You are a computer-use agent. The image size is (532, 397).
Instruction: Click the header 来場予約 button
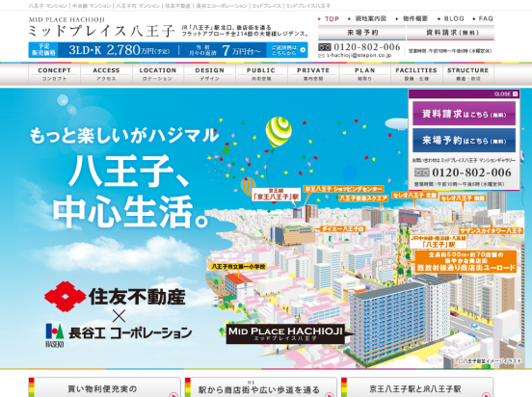(x=361, y=33)
